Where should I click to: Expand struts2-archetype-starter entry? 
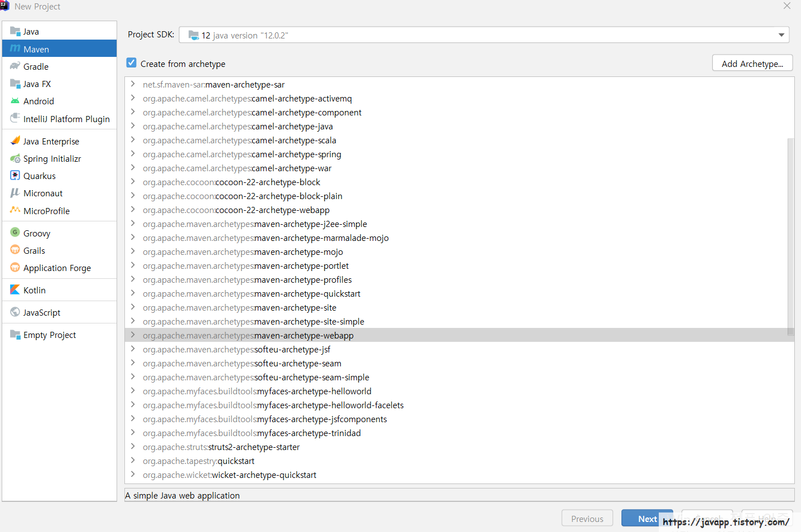click(x=133, y=447)
